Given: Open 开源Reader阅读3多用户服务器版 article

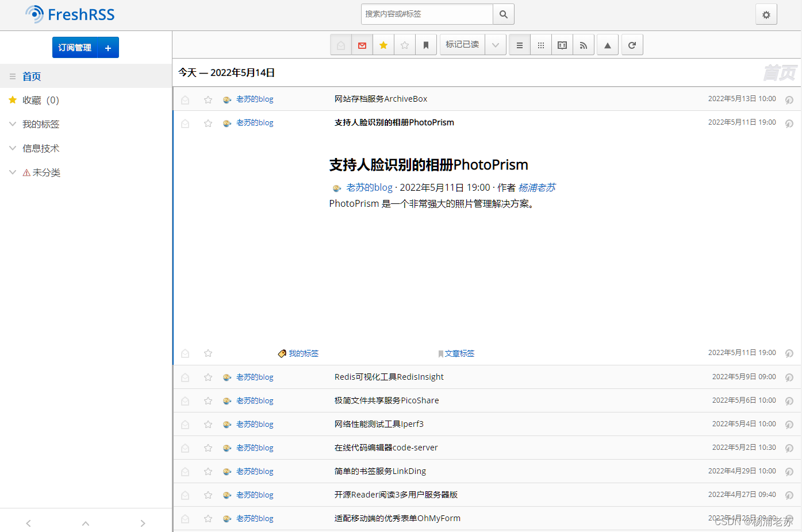Looking at the screenshot, I should coord(396,495).
